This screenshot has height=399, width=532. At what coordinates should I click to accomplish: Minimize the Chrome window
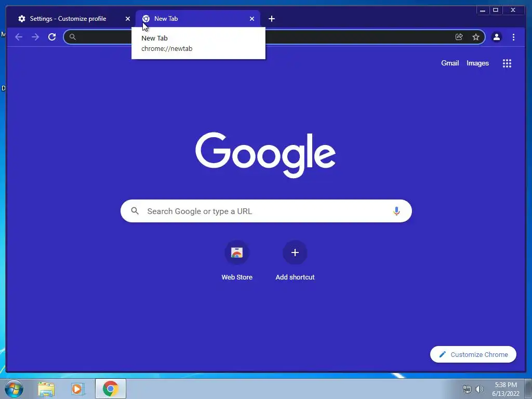(483, 10)
